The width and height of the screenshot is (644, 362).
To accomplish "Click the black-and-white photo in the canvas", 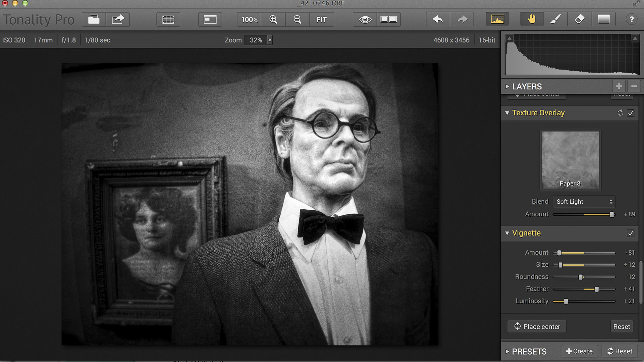I will click(250, 204).
